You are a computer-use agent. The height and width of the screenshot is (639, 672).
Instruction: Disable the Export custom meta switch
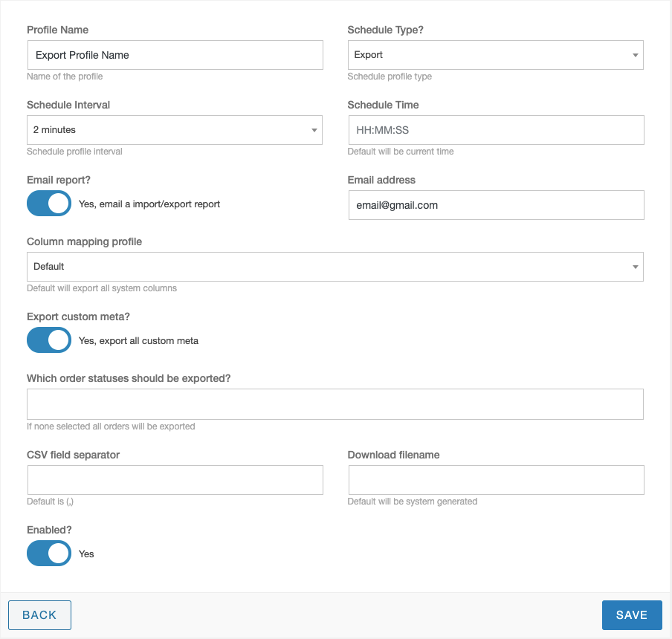(x=49, y=340)
